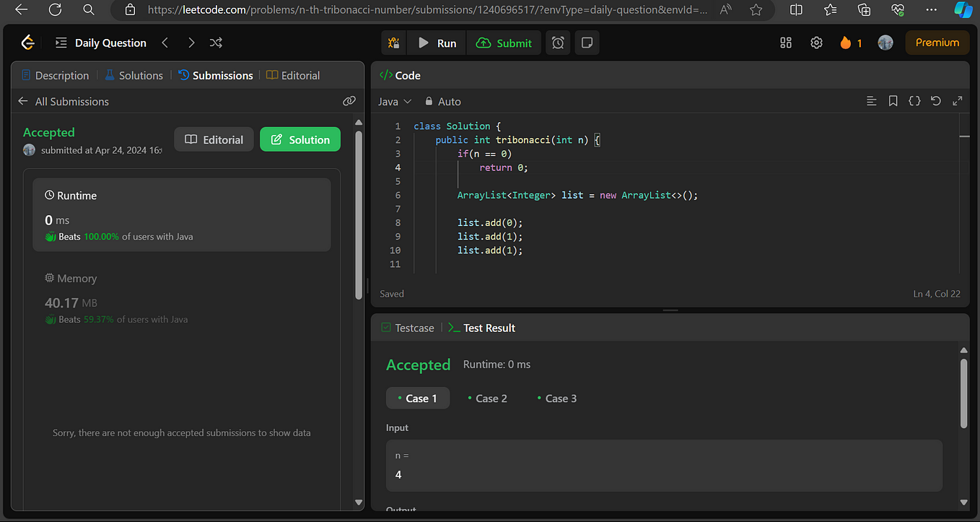This screenshot has width=980, height=522.
Task: Bookmark the page with the star icon
Action: click(x=756, y=10)
